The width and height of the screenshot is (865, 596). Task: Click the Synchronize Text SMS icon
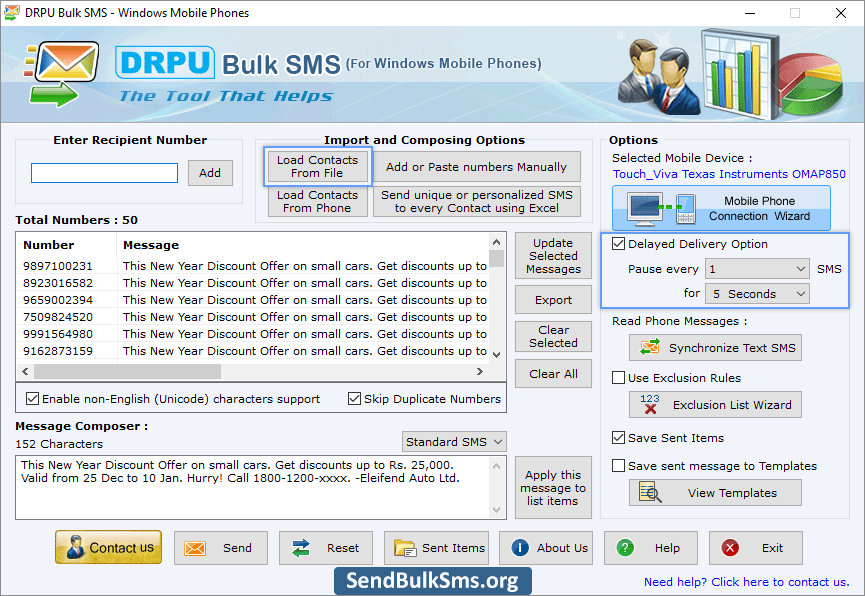(650, 347)
